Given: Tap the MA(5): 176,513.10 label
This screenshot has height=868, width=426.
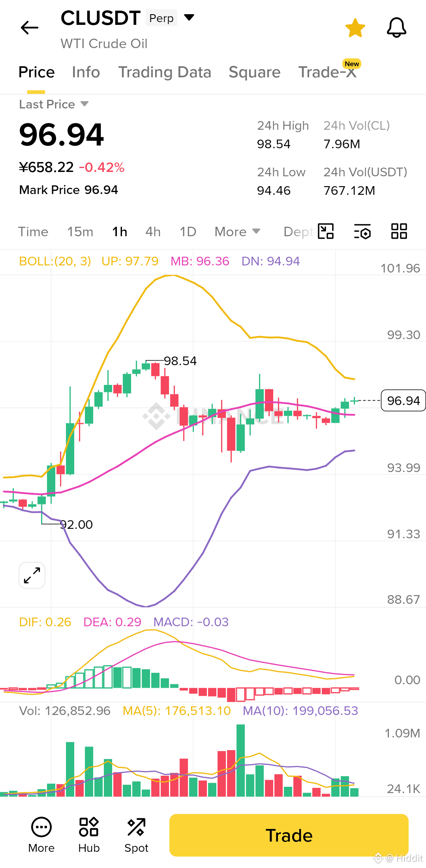Looking at the screenshot, I should pyautogui.click(x=177, y=711).
